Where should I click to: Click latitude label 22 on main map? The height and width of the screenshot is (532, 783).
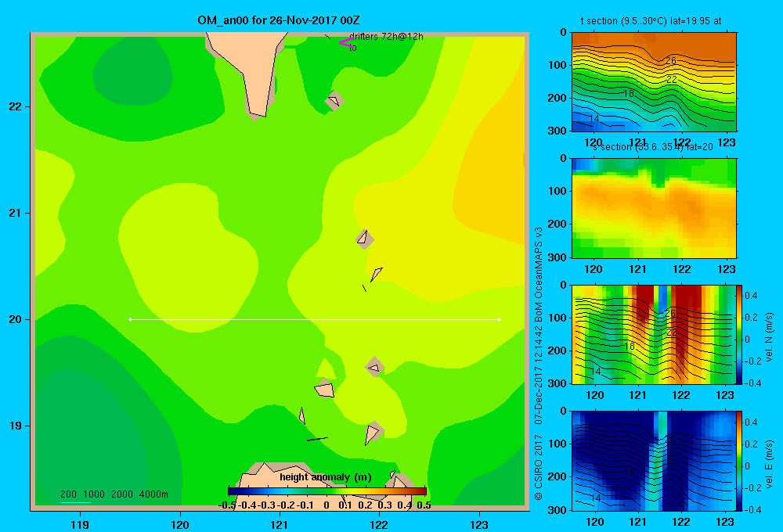pos(16,106)
